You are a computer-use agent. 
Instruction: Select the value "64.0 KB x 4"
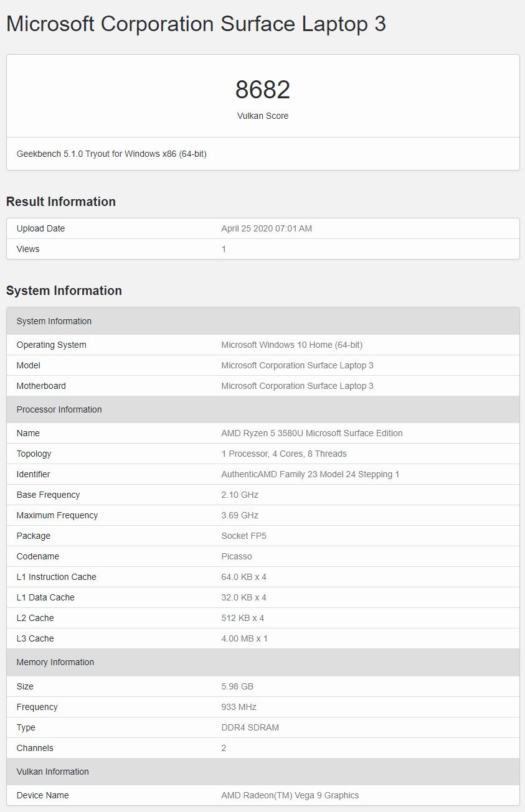pos(244,577)
